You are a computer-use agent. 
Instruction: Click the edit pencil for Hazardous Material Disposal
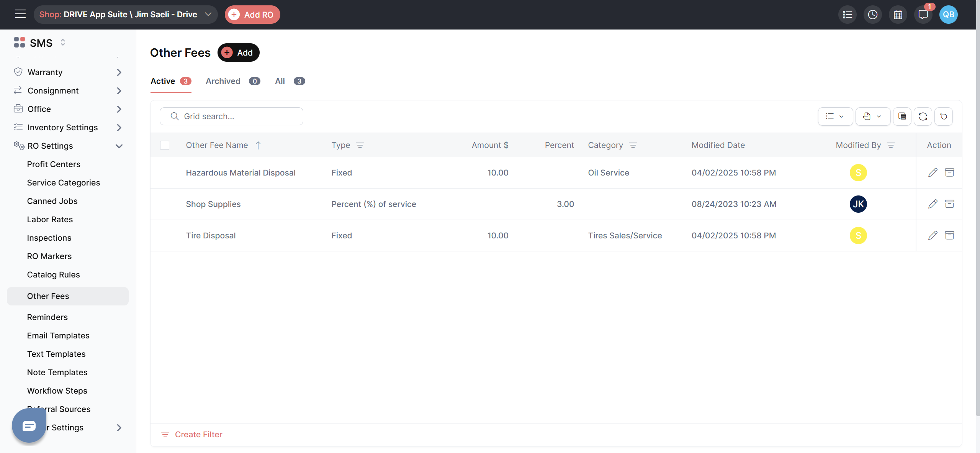(933, 172)
